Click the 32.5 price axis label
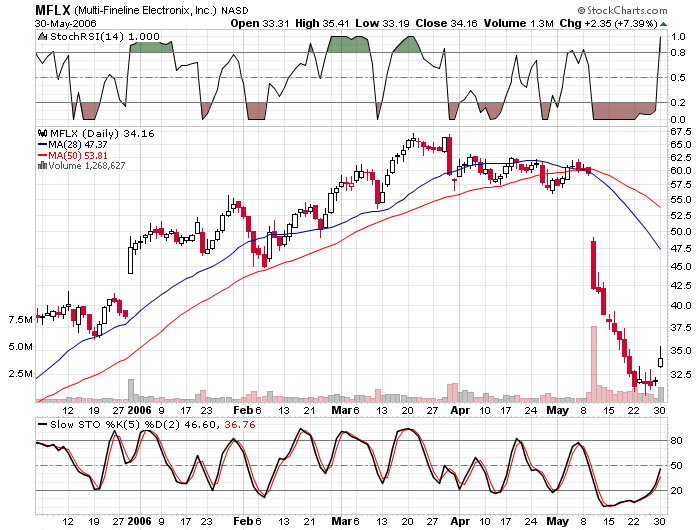Image resolution: width=700 pixels, height=530 pixels. [x=681, y=374]
